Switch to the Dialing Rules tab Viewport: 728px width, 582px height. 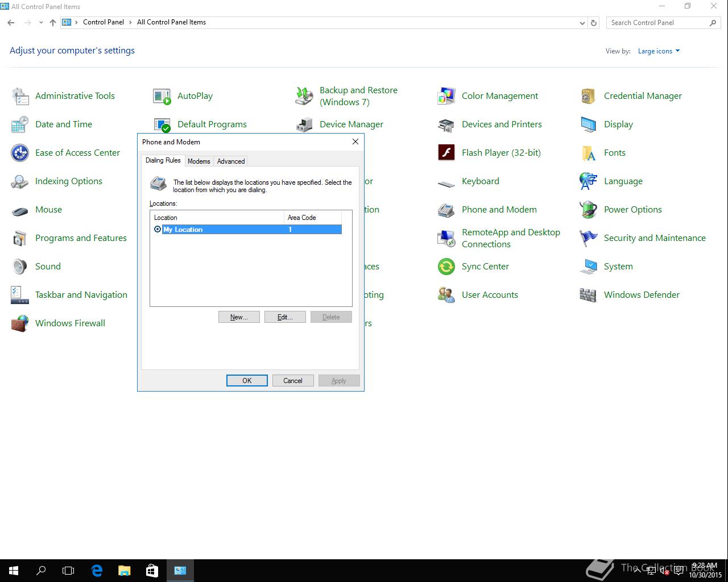pyautogui.click(x=163, y=161)
